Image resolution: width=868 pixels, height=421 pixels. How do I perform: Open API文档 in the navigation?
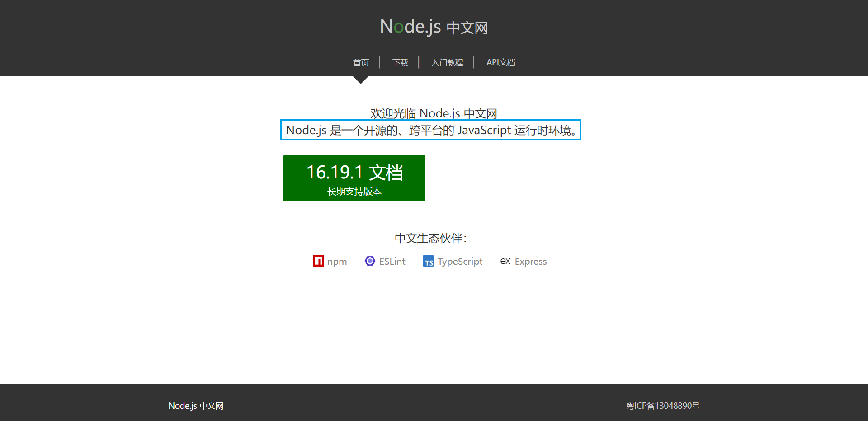click(x=500, y=62)
